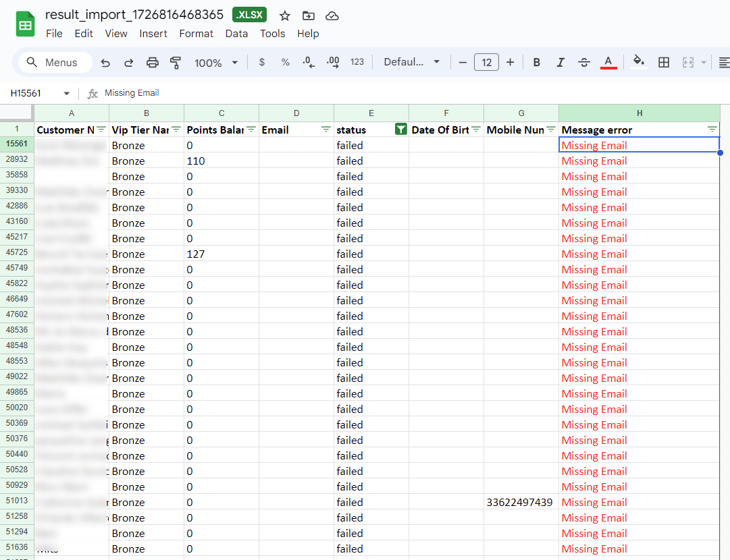This screenshot has width=730, height=560.
Task: Open the zoom 100% dropdown
Action: tap(216, 63)
